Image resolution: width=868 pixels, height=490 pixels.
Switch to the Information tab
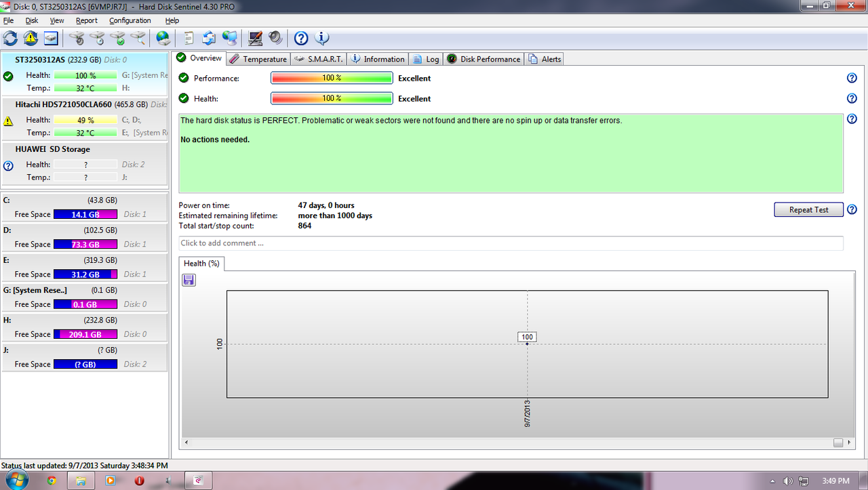pos(378,59)
